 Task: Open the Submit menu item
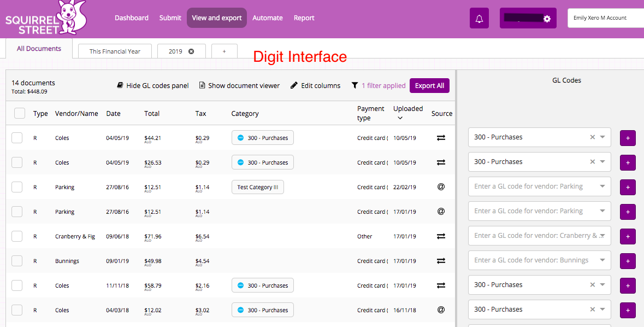(x=170, y=18)
